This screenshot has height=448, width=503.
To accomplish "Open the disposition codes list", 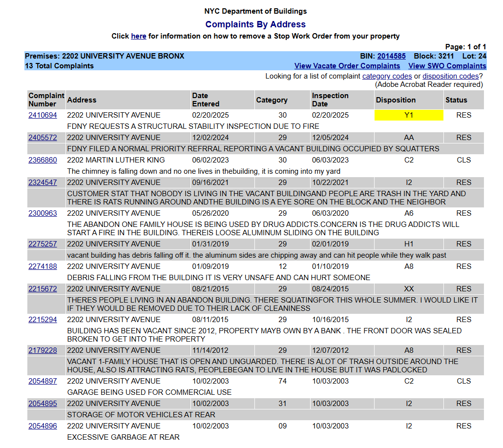I will (450, 76).
